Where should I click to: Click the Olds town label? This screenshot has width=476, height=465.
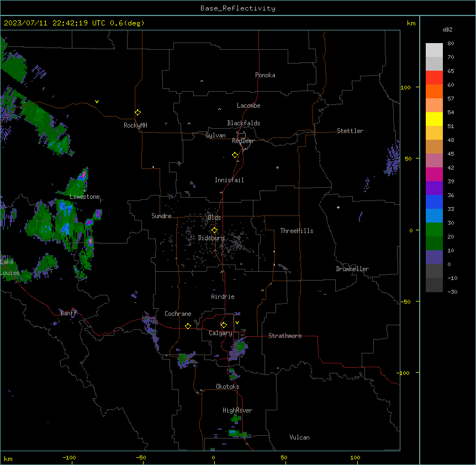(214, 218)
